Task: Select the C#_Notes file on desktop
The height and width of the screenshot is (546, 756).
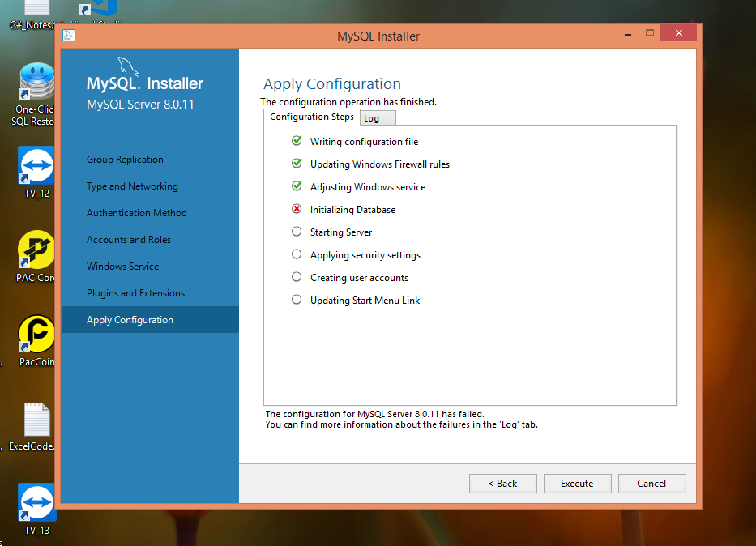Action: pos(32,15)
